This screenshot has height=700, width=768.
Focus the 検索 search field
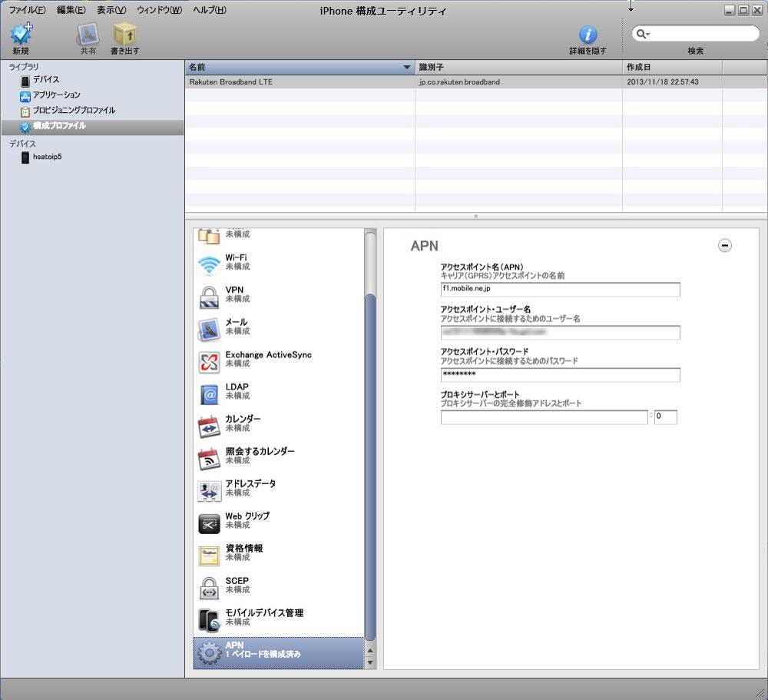696,34
